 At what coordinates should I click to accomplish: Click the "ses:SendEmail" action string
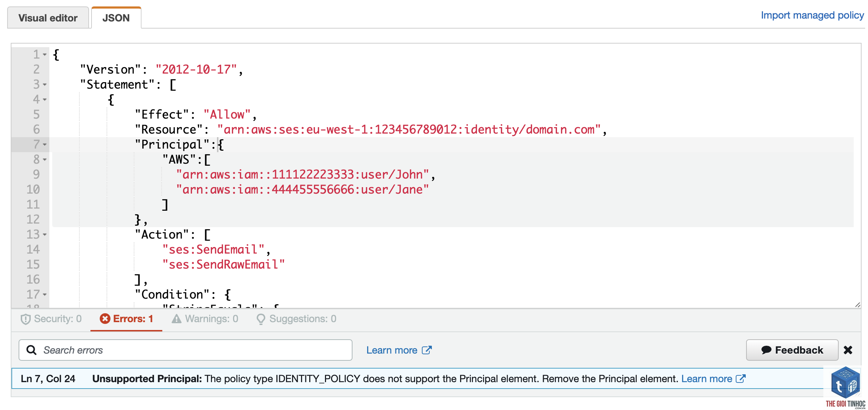click(213, 250)
